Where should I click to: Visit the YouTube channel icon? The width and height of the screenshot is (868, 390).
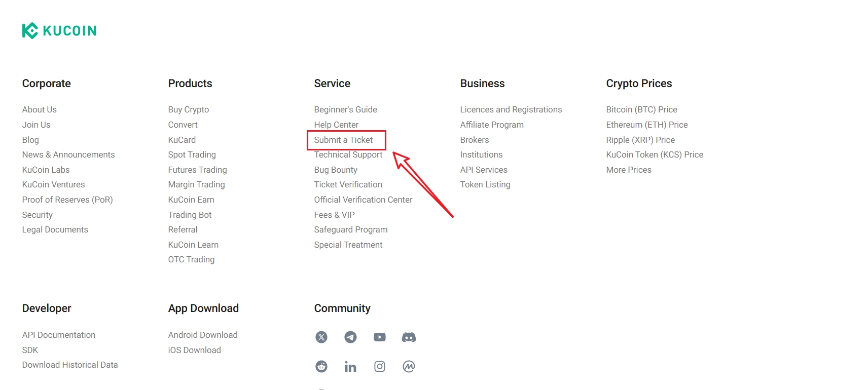380,337
